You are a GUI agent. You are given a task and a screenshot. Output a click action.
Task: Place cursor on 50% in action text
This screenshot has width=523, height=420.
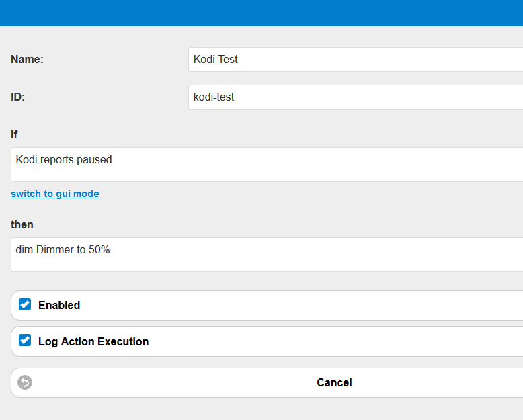[99, 250]
